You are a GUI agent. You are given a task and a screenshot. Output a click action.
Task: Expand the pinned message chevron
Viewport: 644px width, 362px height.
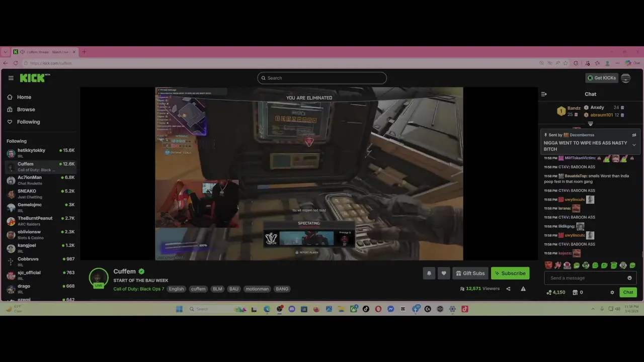pyautogui.click(x=634, y=145)
